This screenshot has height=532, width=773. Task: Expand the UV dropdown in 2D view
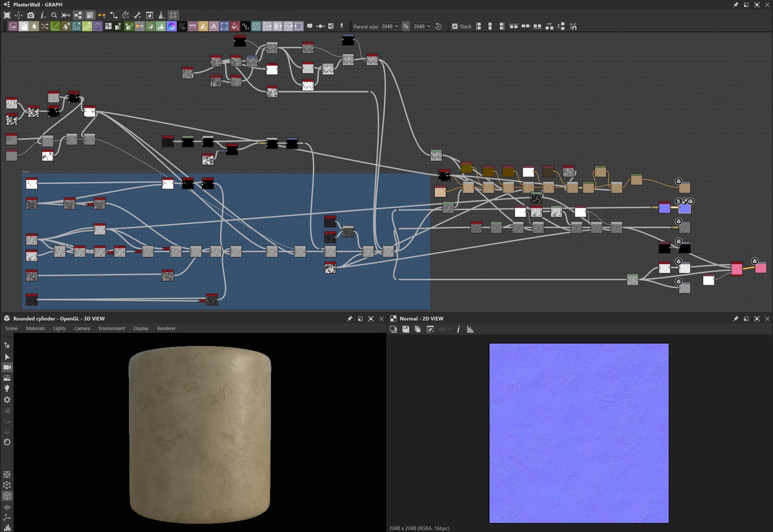point(444,329)
